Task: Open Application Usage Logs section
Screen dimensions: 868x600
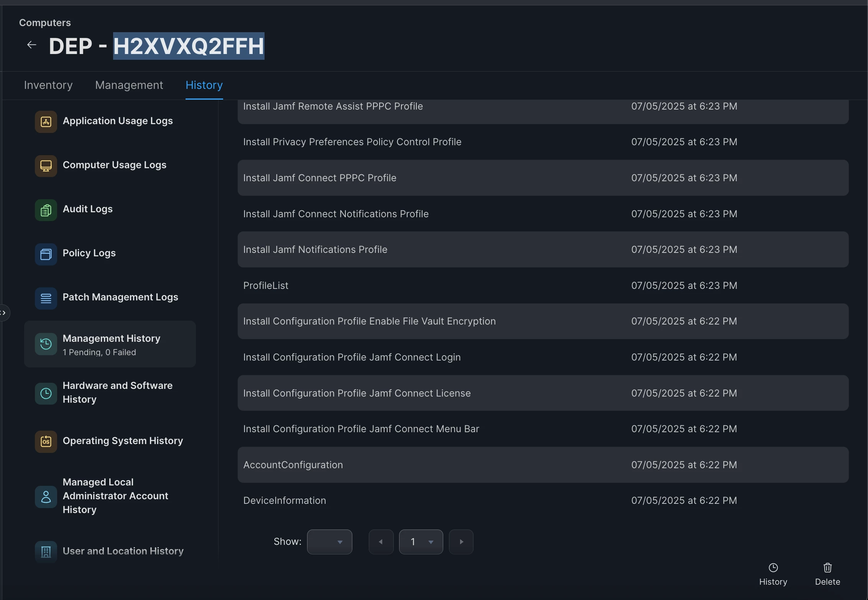Action: point(110,121)
